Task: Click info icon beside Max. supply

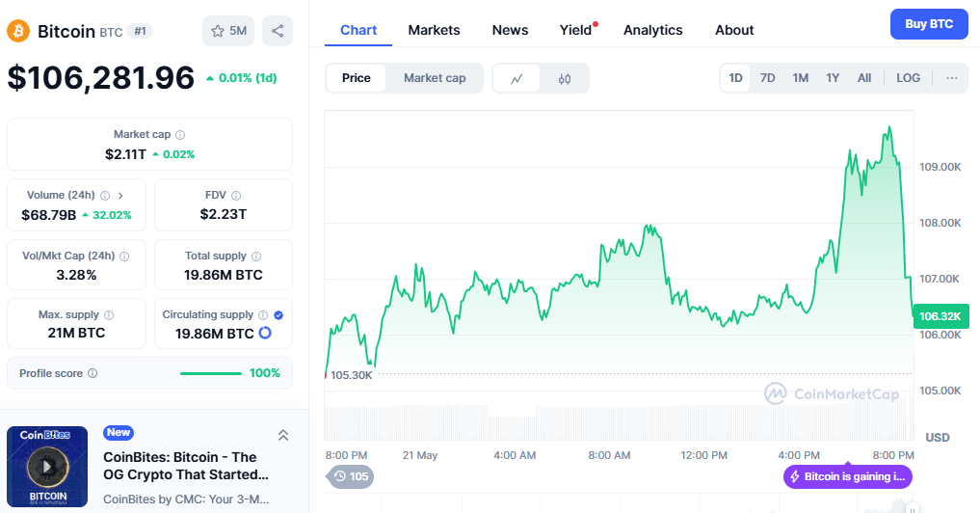Action: (x=109, y=314)
